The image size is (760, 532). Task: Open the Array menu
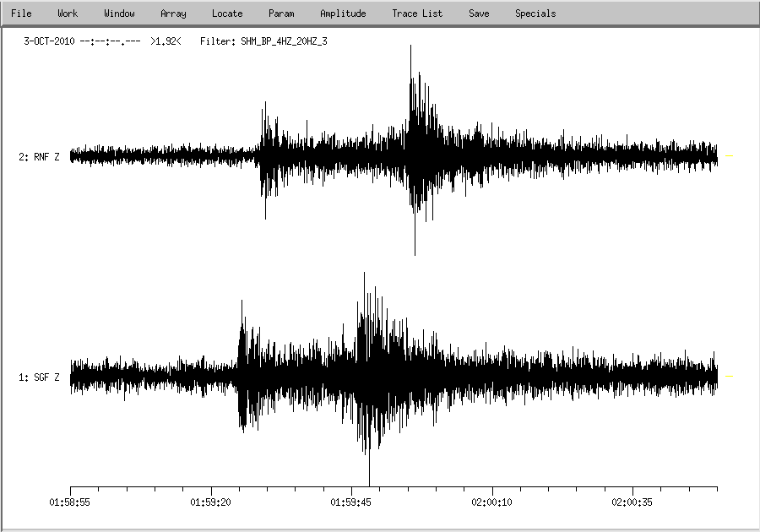173,14
